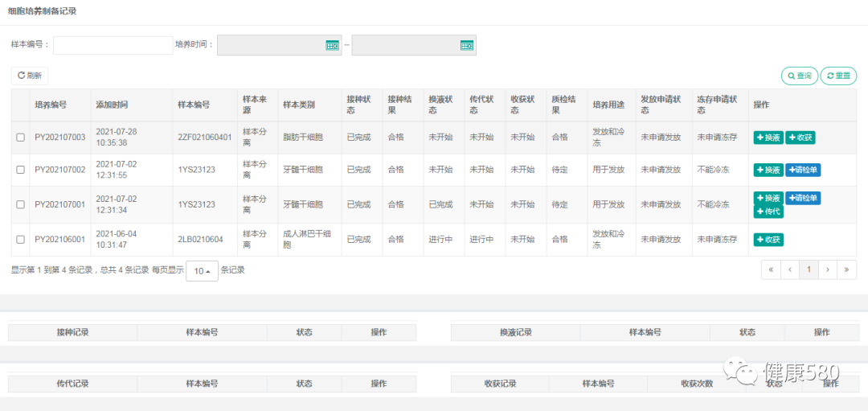Check the box for row PY202107001

coord(20,204)
